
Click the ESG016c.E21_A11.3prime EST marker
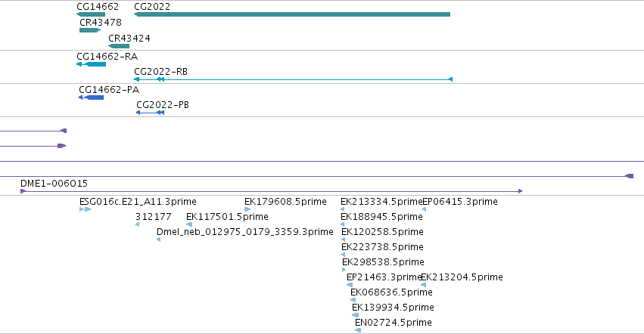85,209
